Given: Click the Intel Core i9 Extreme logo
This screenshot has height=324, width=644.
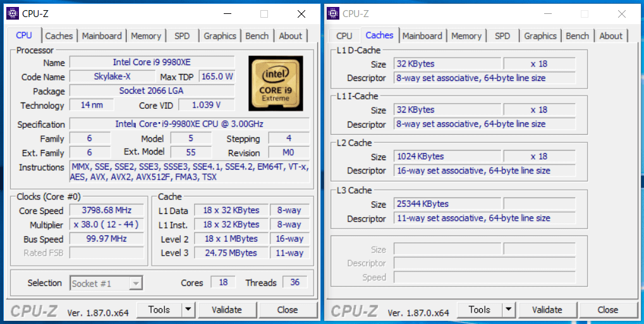Looking at the screenshot, I should coord(276,83).
